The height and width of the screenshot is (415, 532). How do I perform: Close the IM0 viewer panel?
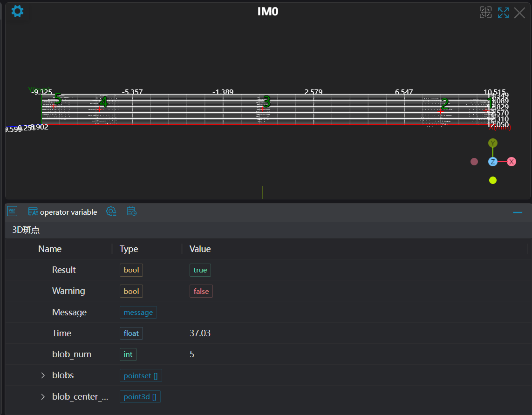coord(519,13)
